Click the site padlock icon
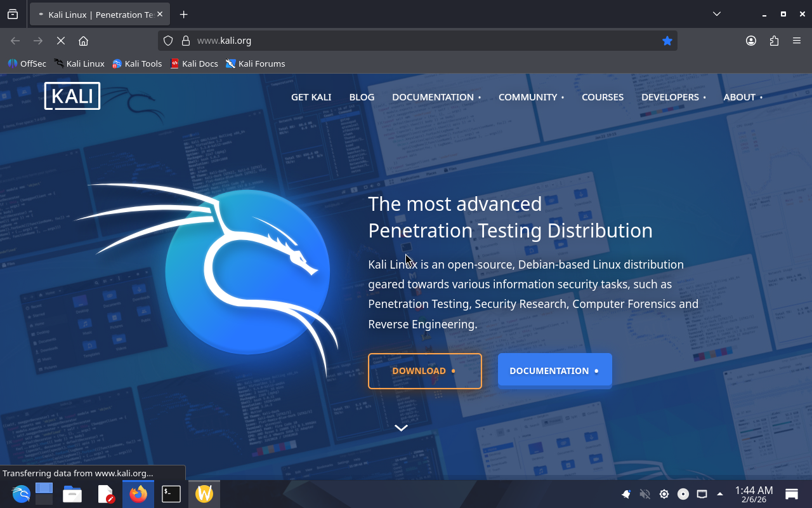This screenshot has width=812, height=508. (186, 41)
